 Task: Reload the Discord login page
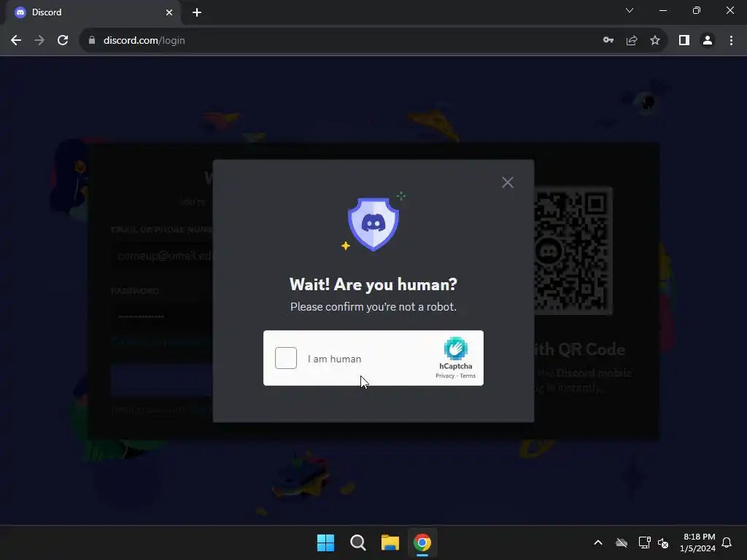point(63,41)
